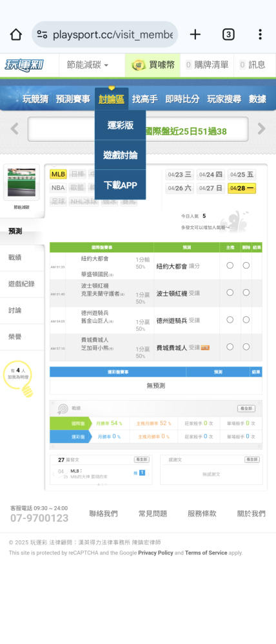Image resolution: width=276 pixels, height=644 pixels.
Task: Open the 討論區 navigation dropdown
Action: [x=112, y=99]
